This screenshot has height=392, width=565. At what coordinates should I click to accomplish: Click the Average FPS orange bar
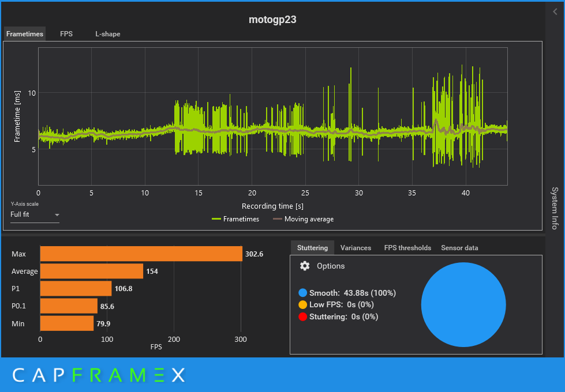pos(92,271)
